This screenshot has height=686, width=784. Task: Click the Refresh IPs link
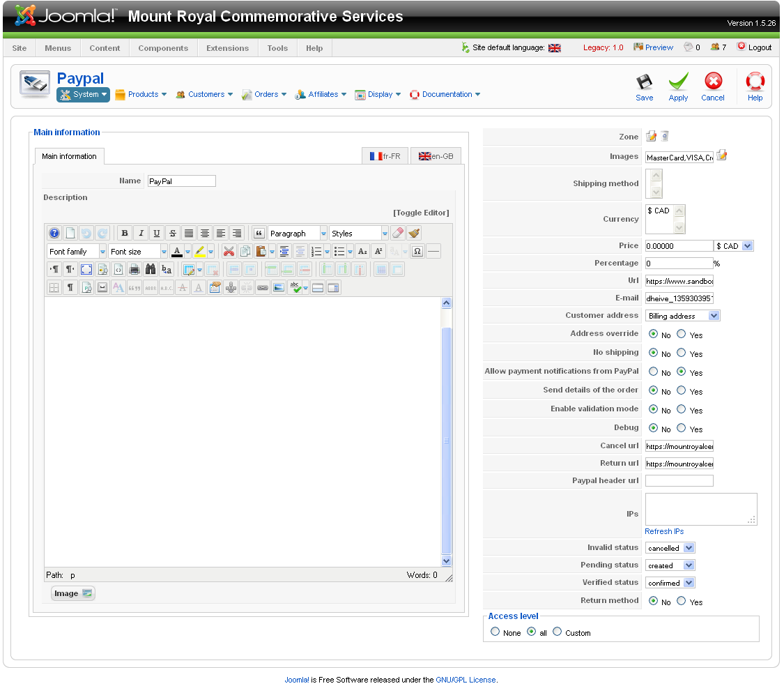pyautogui.click(x=664, y=531)
